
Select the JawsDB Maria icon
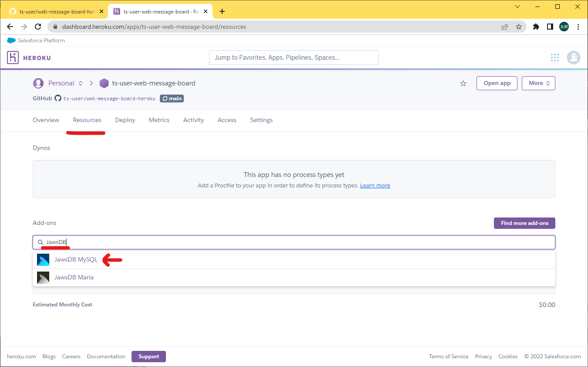coord(43,278)
